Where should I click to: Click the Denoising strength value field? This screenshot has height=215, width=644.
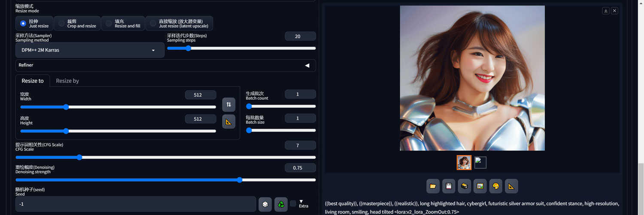click(x=300, y=168)
